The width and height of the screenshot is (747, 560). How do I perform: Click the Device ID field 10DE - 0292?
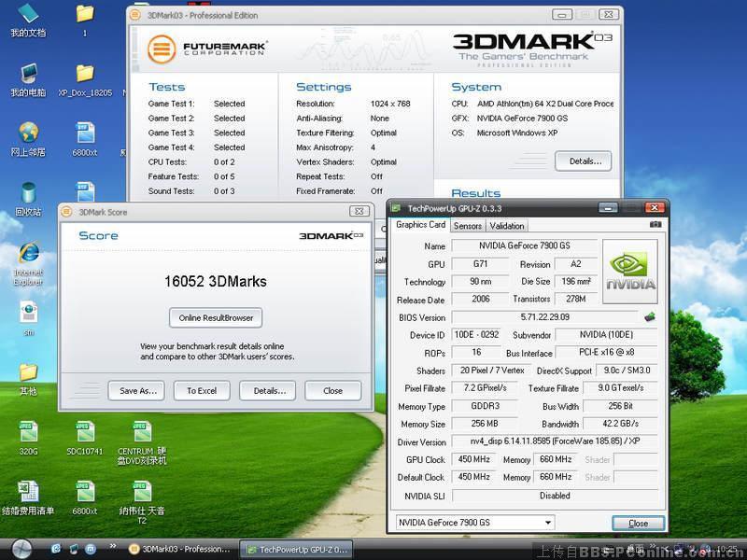(x=476, y=335)
